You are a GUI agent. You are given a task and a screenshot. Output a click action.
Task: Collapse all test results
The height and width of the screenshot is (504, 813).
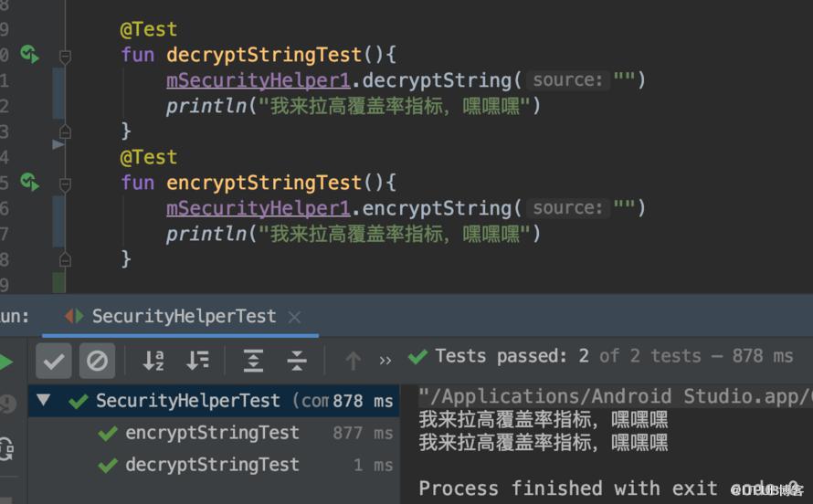tap(297, 361)
